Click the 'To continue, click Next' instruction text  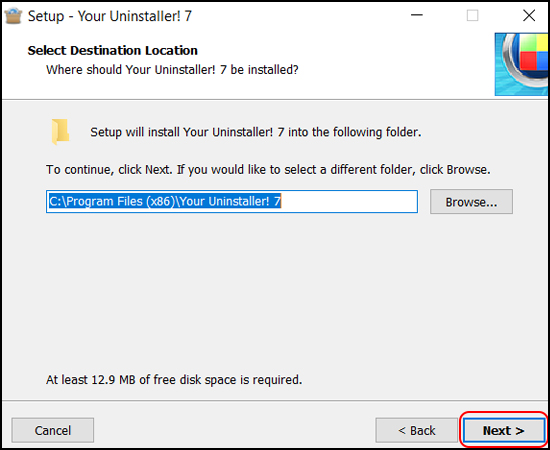268,170
